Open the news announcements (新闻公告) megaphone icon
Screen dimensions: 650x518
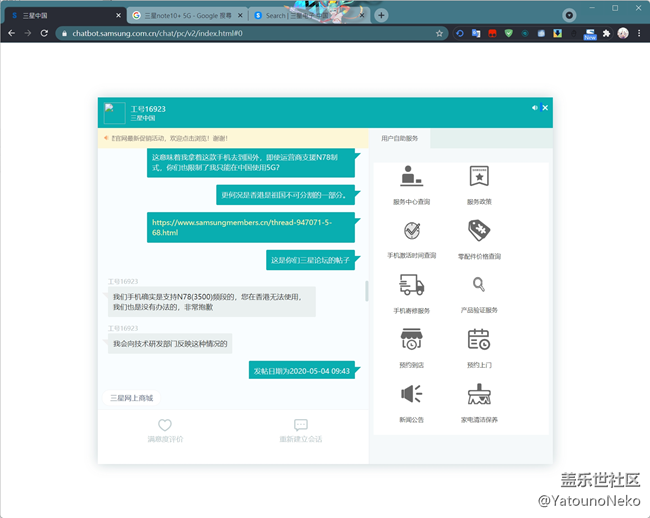411,393
